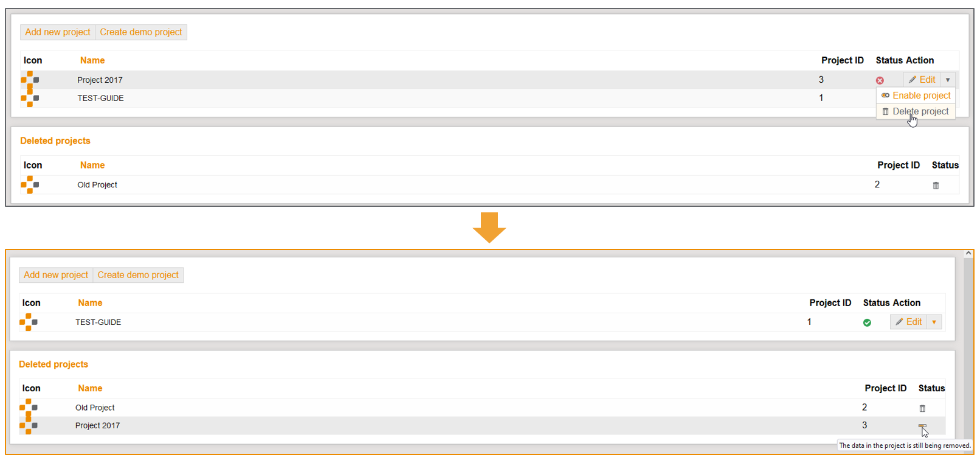The image size is (980, 460).
Task: Click Project 2017's icon in the Deleted projects list
Action: pos(29,425)
